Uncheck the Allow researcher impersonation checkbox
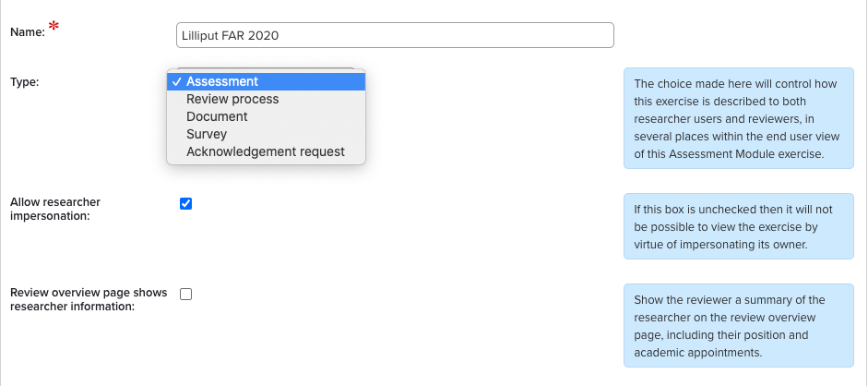This screenshot has width=868, height=386. tap(185, 204)
